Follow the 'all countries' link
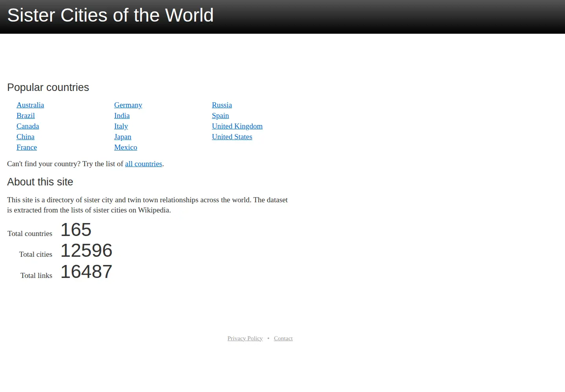565x392 pixels. (x=144, y=164)
